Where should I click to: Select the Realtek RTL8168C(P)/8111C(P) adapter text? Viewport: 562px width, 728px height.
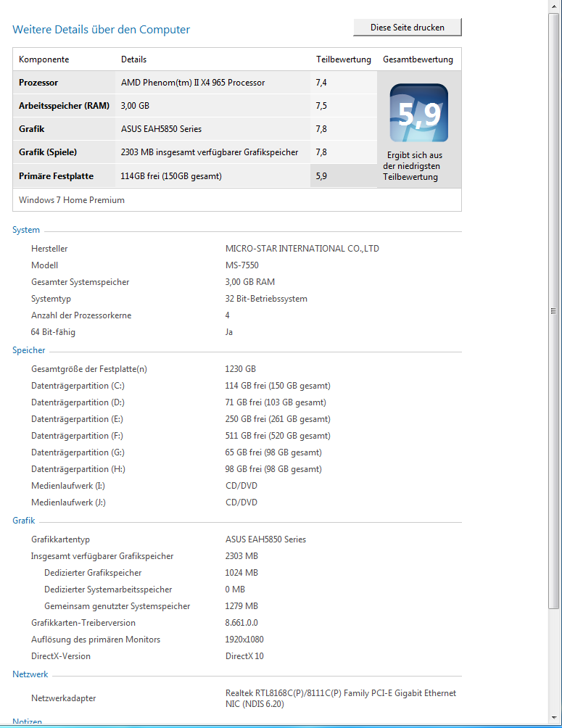[340, 698]
